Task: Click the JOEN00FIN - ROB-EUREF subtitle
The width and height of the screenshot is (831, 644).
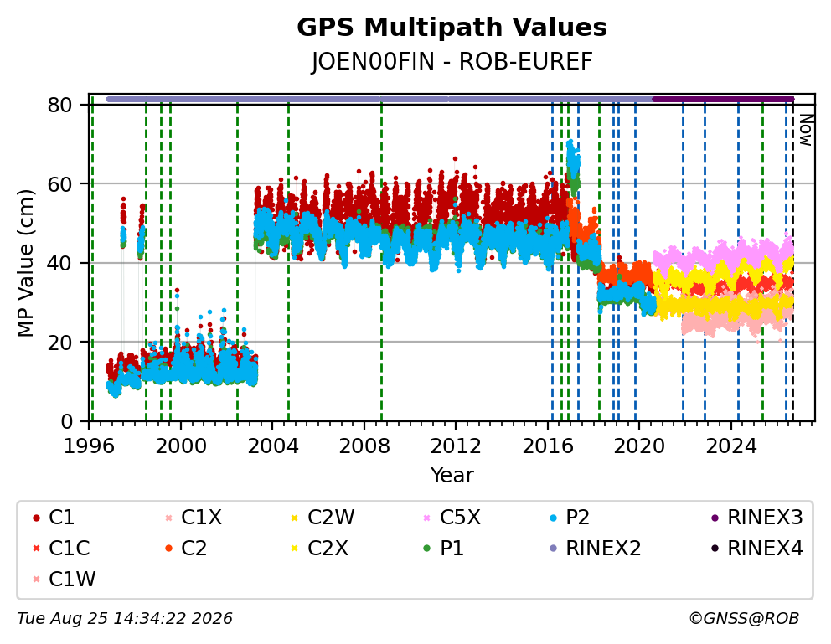Action: 452,62
